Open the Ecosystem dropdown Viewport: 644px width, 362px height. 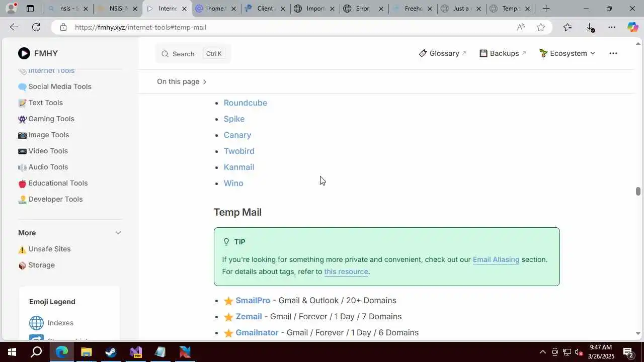pos(567,53)
